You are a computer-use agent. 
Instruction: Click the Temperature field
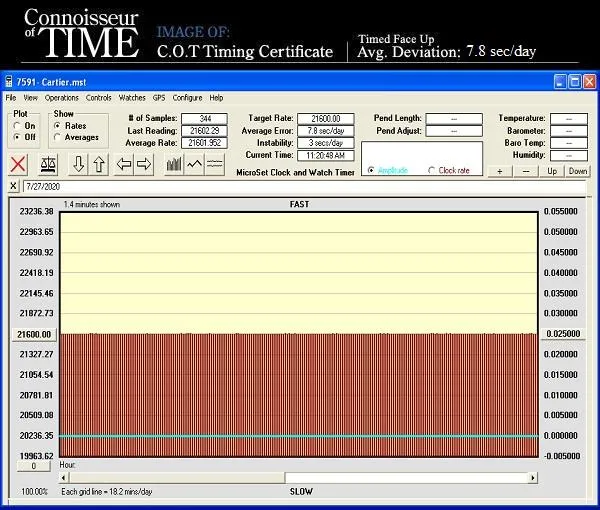pos(569,119)
